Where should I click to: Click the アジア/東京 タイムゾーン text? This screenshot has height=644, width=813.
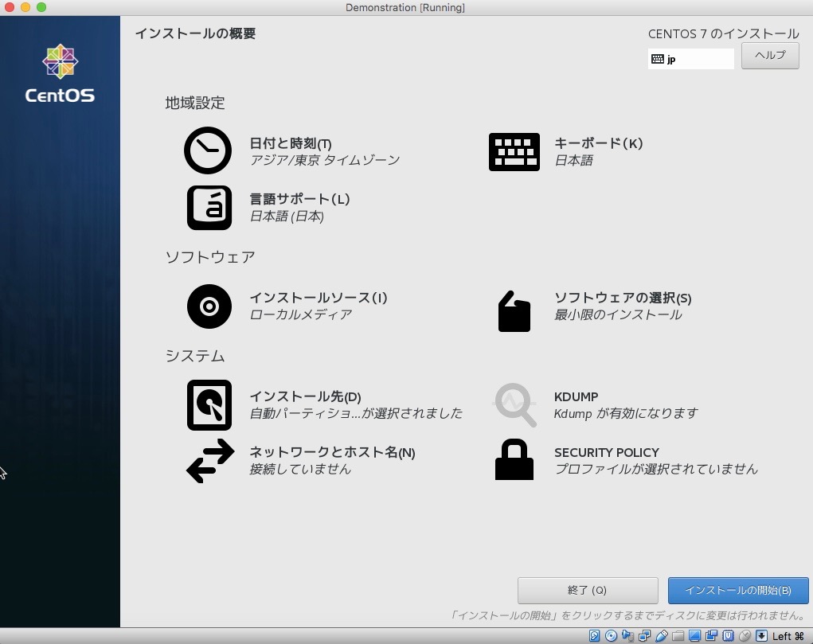[x=325, y=160]
